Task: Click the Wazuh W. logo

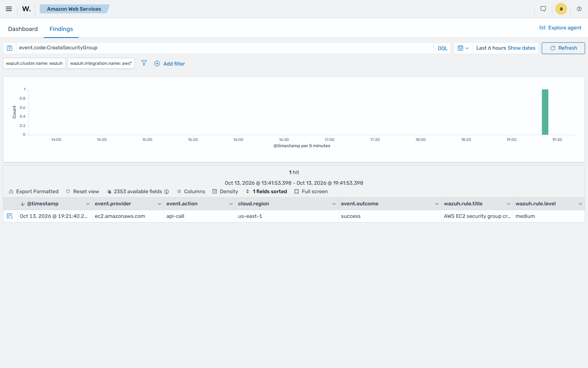Action: click(26, 9)
